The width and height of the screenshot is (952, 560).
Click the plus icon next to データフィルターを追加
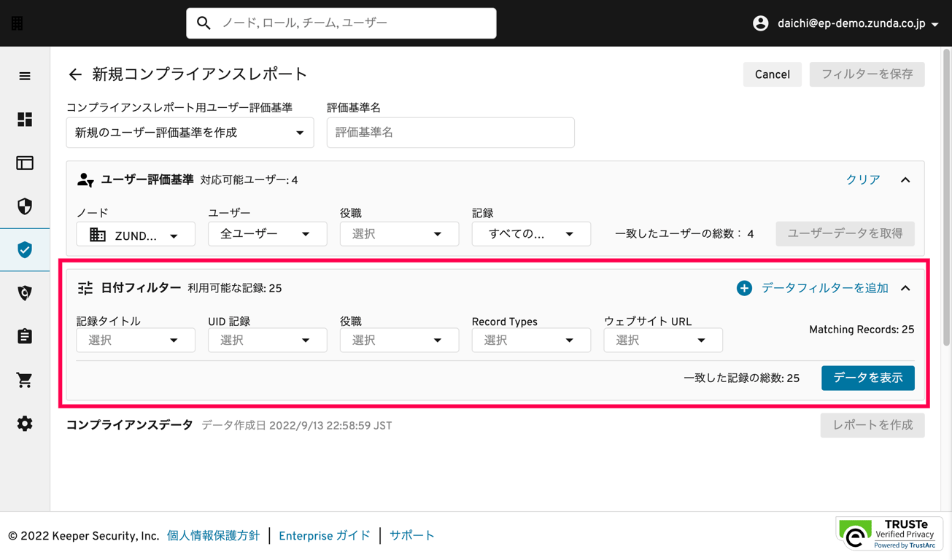pos(743,288)
